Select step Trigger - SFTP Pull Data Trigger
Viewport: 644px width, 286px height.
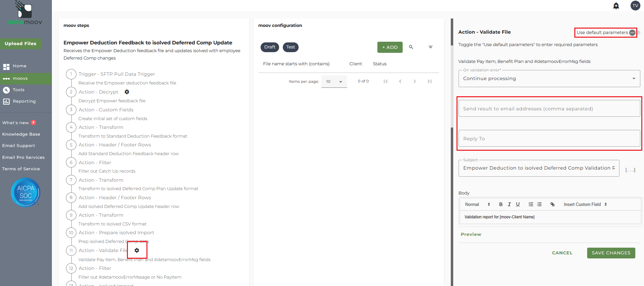(x=116, y=74)
